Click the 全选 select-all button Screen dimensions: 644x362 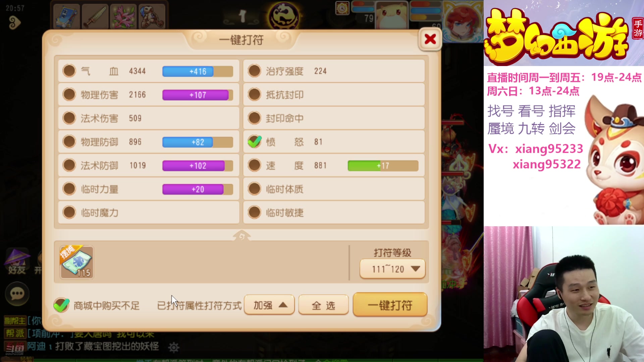coord(324,305)
